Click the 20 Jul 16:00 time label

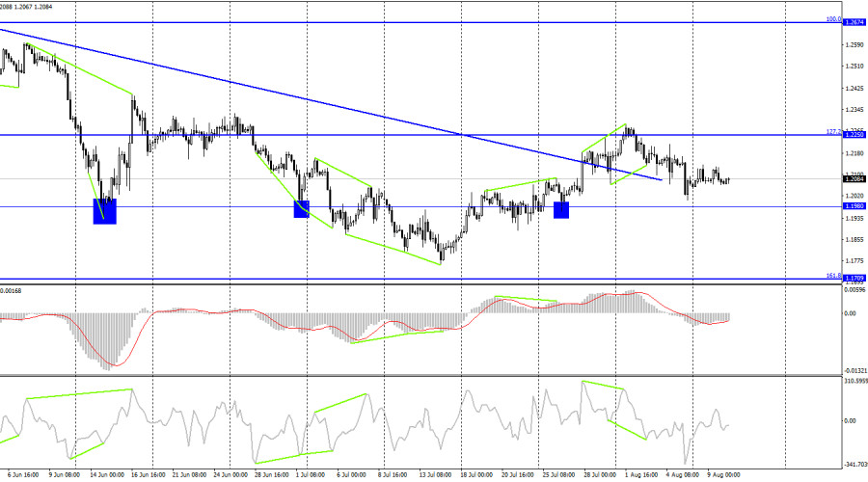(x=518, y=475)
